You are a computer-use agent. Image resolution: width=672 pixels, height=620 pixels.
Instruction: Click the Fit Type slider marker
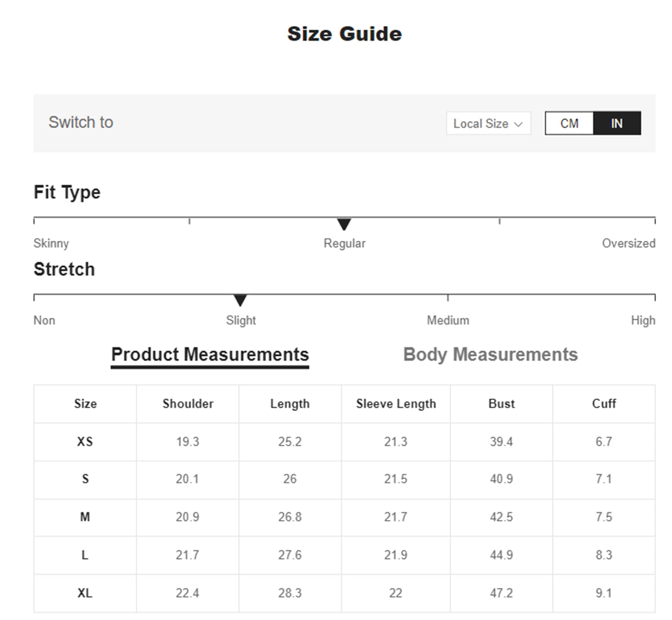point(344,224)
